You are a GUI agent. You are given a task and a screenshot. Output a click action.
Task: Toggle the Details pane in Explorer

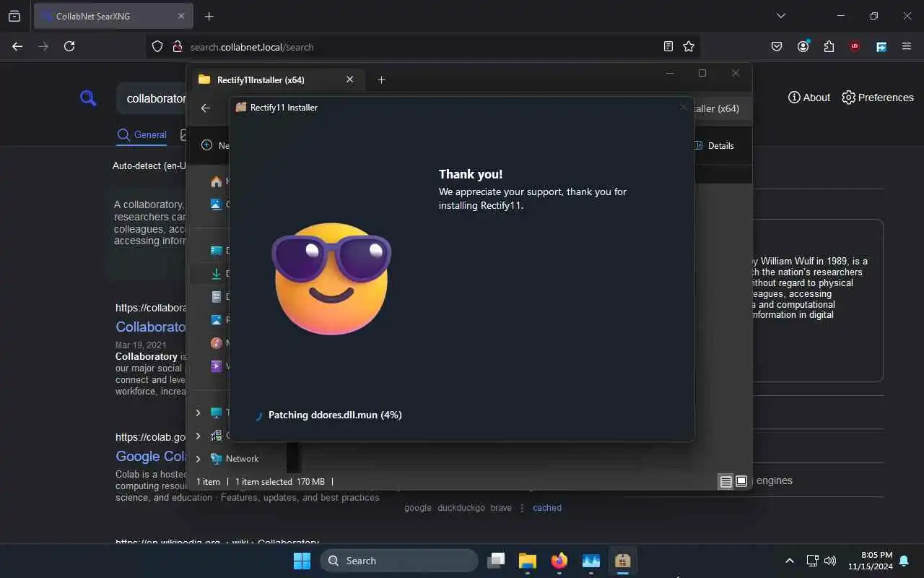tap(714, 145)
